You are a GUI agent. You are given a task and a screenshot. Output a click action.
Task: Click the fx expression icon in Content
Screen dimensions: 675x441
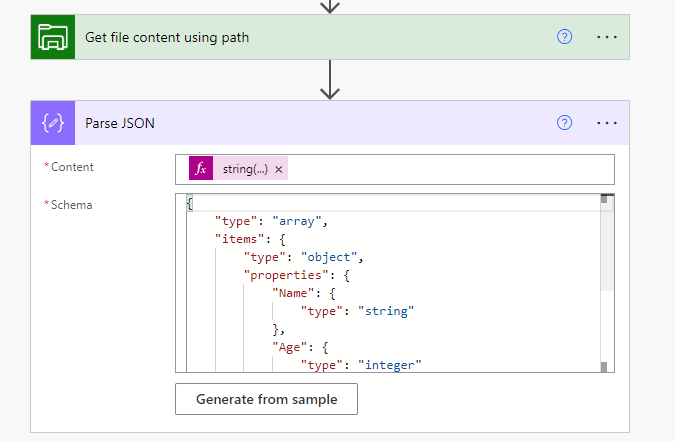pyautogui.click(x=201, y=169)
